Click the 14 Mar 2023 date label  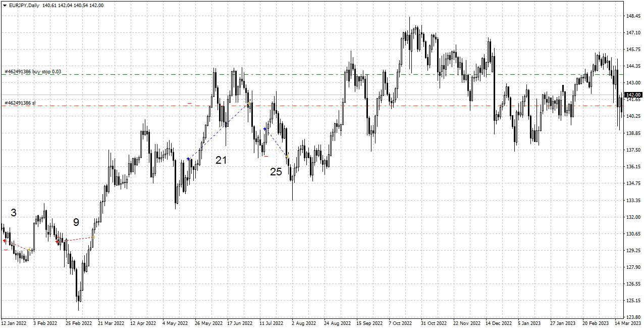tap(628, 323)
